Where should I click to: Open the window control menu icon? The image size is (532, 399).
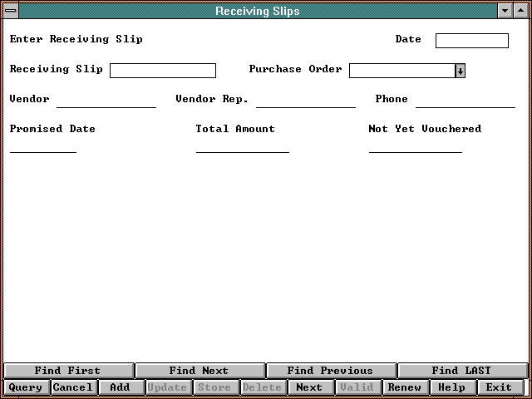(11, 11)
